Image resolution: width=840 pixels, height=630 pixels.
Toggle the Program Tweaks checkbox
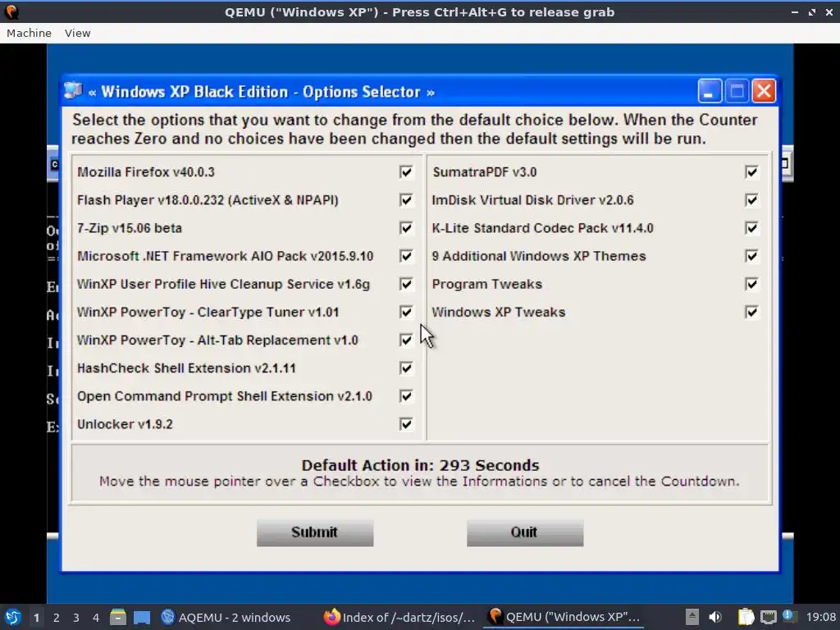751,284
